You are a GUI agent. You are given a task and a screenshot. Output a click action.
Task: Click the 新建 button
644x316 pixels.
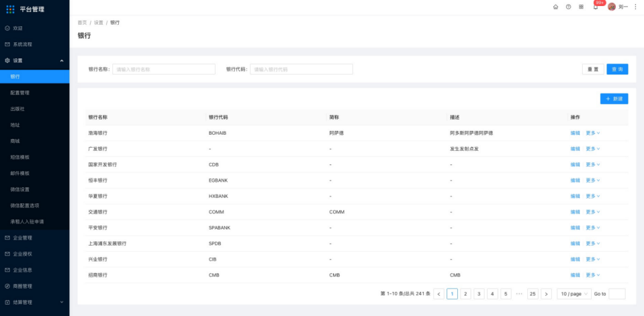tap(614, 99)
